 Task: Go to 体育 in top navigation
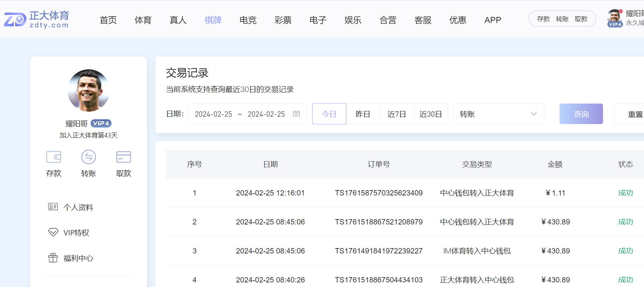(143, 20)
